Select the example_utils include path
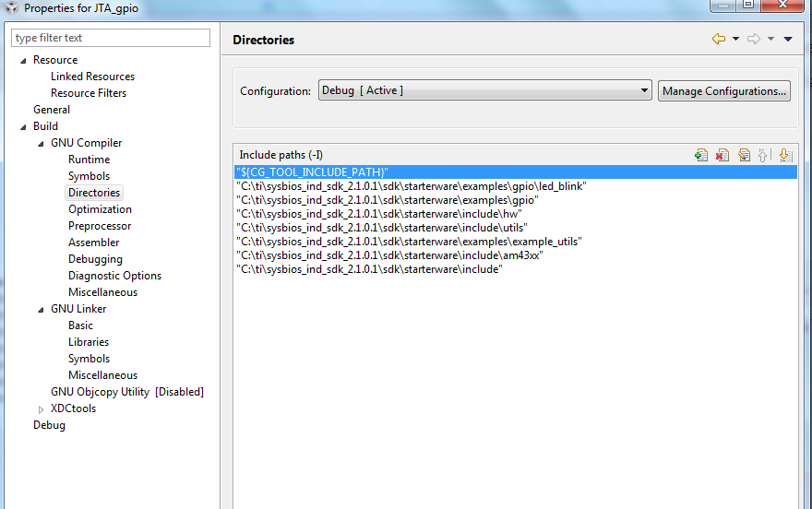 [409, 242]
